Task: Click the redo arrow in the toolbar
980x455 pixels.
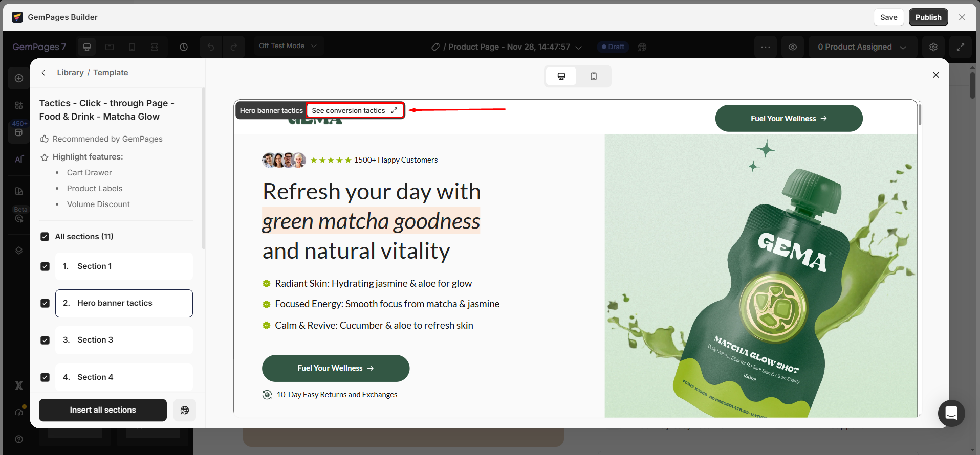Action: [233, 47]
